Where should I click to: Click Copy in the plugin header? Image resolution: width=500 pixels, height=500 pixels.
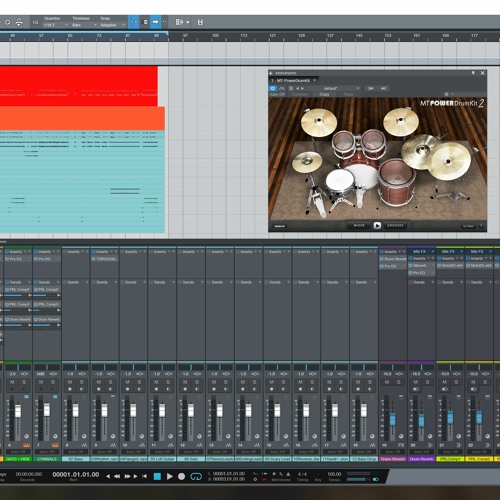point(324,95)
